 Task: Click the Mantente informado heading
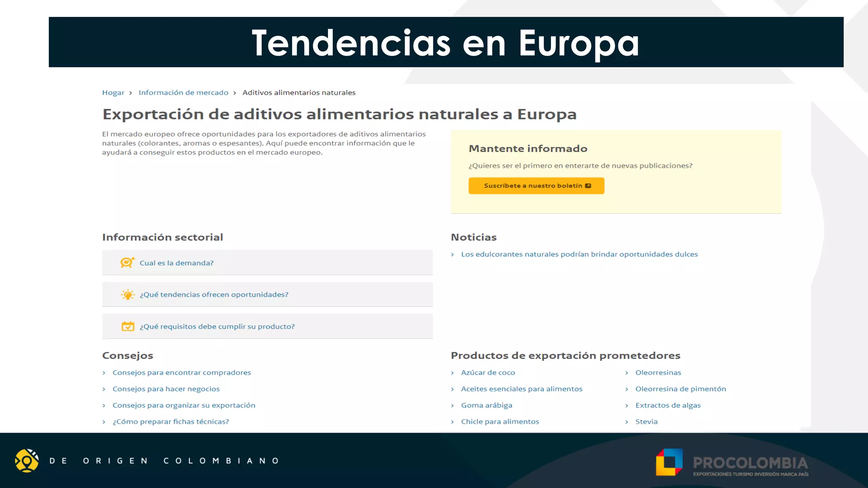[x=528, y=149]
